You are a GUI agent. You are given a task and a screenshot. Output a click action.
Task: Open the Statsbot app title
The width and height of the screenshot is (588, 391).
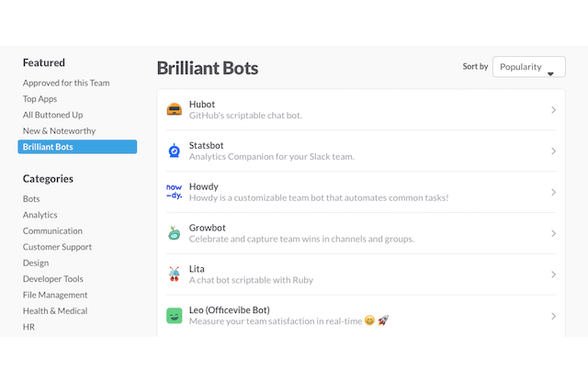coord(206,145)
